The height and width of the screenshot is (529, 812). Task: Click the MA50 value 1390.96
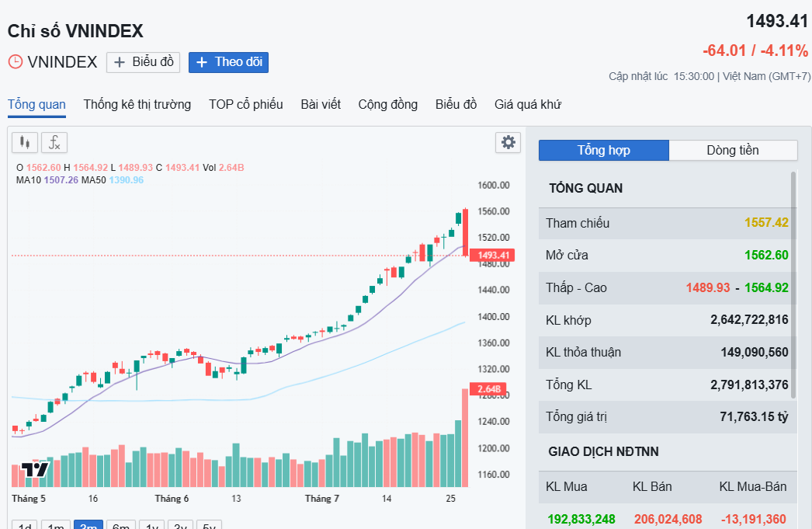(127, 180)
